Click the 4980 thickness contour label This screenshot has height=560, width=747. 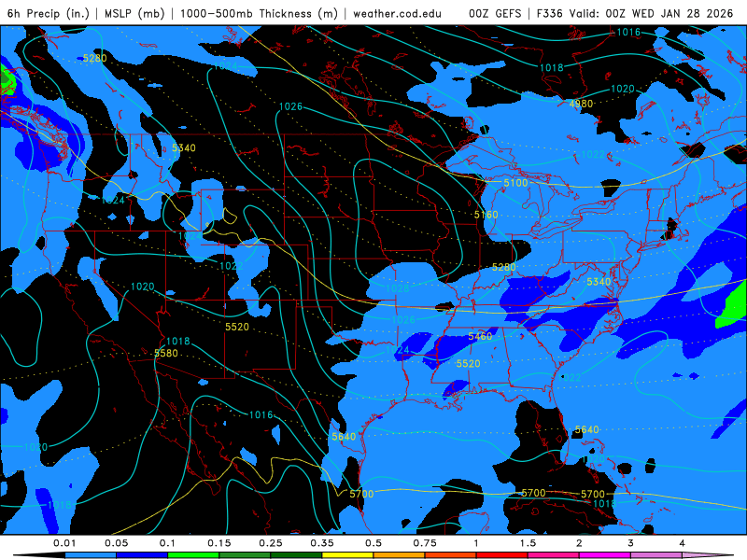tap(581, 104)
